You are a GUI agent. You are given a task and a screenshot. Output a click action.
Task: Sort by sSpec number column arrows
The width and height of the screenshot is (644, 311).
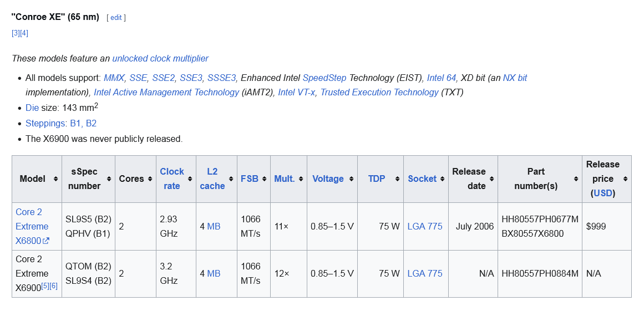pos(108,179)
